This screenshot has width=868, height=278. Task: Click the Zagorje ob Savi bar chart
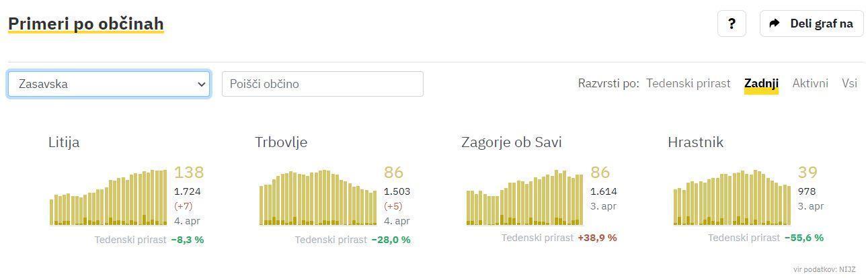524,199
